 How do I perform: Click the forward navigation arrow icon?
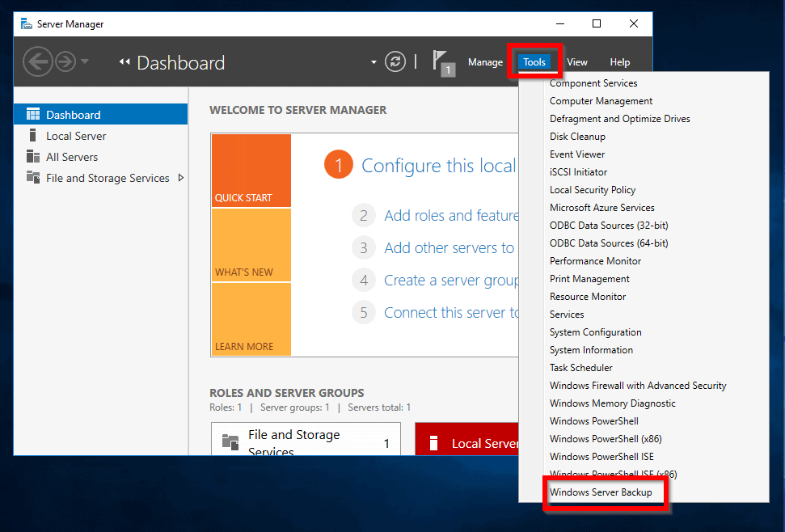[65, 62]
